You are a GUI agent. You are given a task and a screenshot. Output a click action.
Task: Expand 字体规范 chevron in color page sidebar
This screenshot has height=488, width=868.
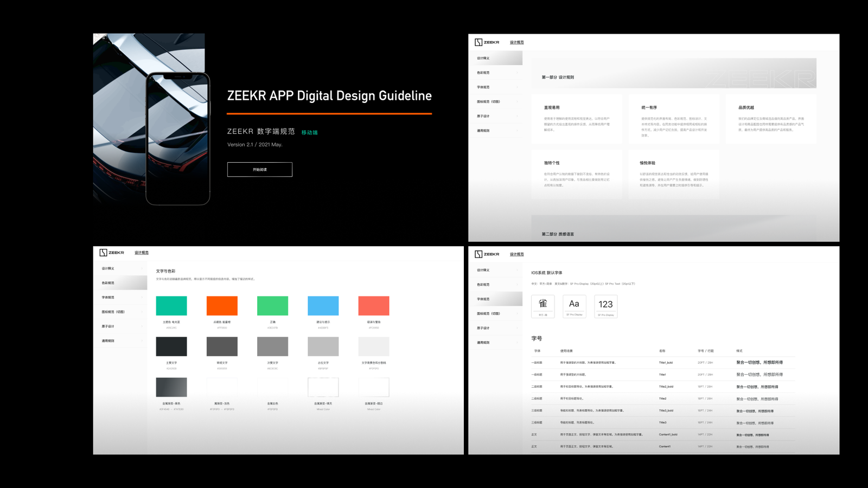pyautogui.click(x=142, y=298)
